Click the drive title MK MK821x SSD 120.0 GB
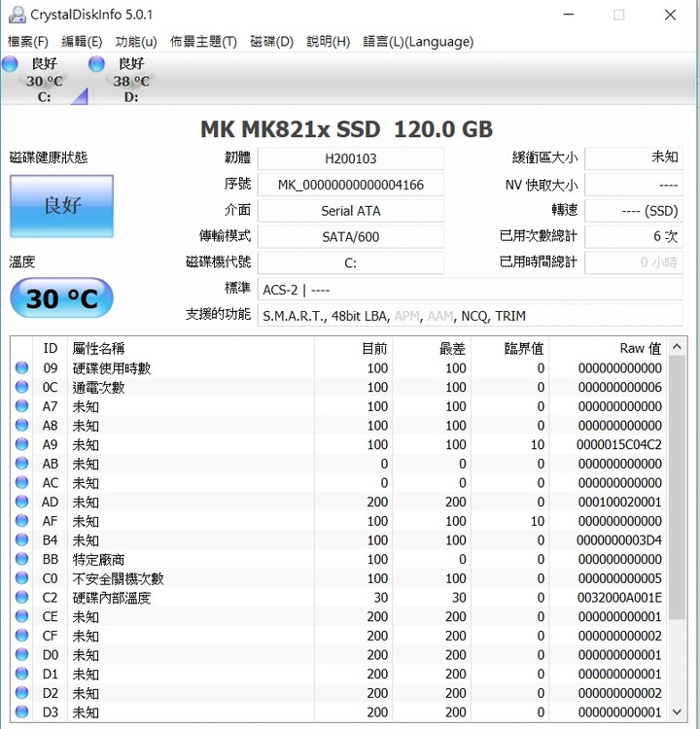Screen dimensions: 700x729 point(346,129)
